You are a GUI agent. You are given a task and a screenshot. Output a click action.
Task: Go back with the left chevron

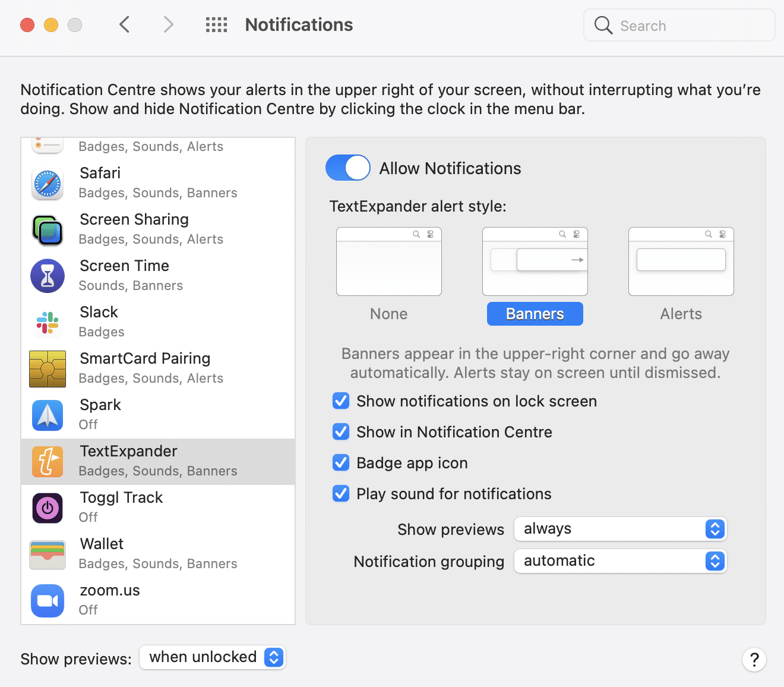click(124, 24)
